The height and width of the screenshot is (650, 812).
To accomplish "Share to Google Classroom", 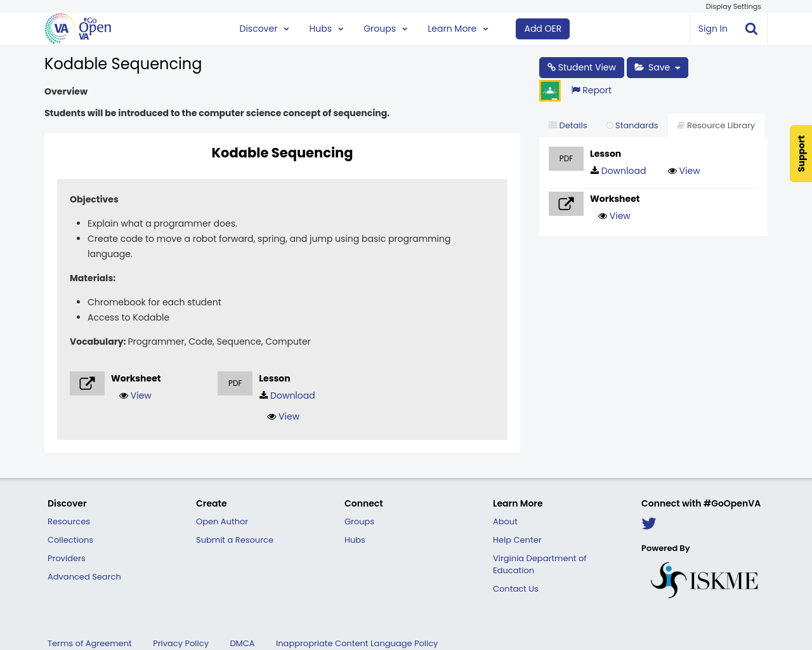I will [x=549, y=90].
